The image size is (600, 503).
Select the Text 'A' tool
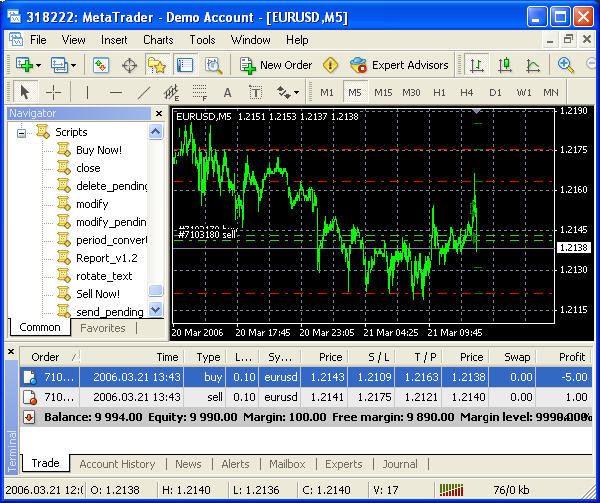pos(227,93)
